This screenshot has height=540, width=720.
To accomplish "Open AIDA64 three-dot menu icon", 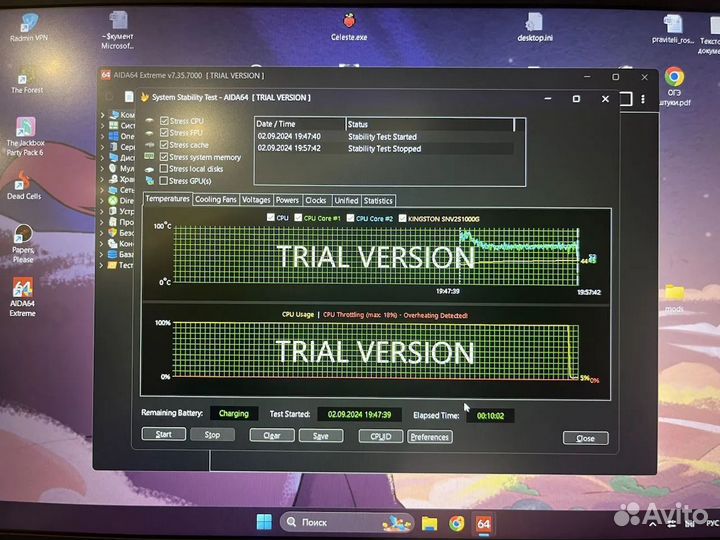I will [x=643, y=99].
